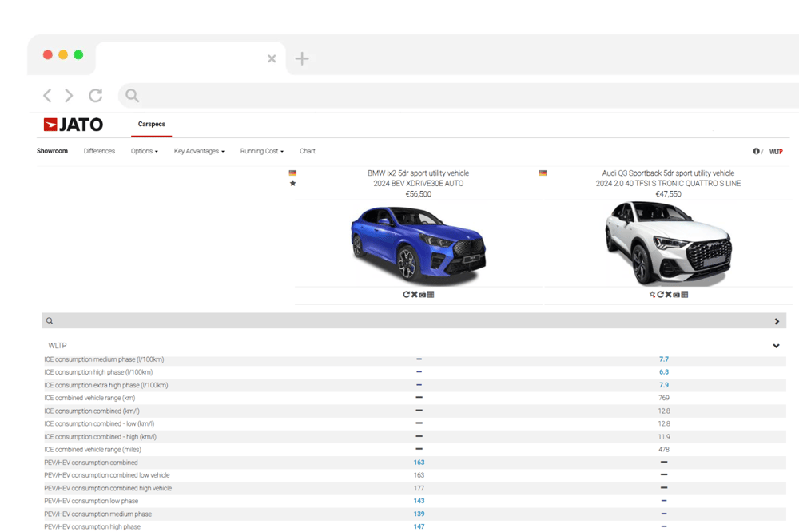The image size is (799, 532).
Task: Open the Differences view
Action: pos(99,151)
